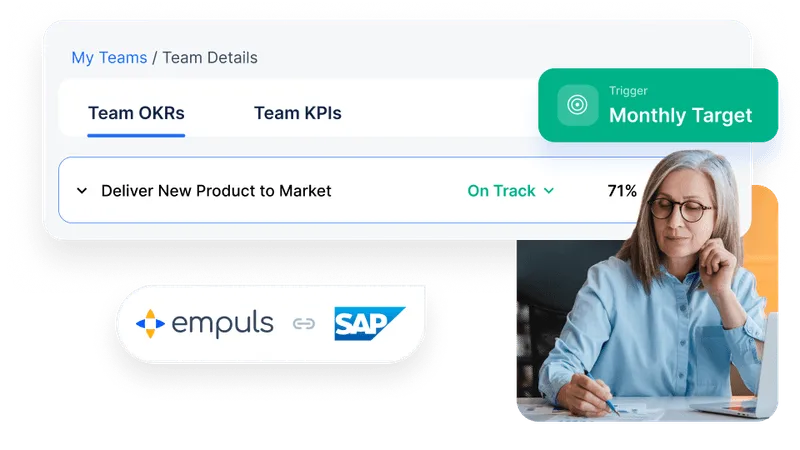
Task: Click the chevron next to On Track
Action: click(x=549, y=191)
